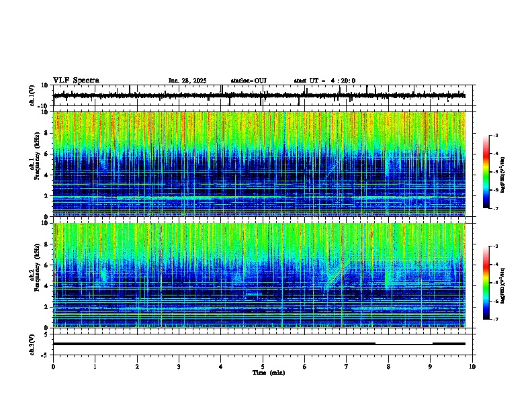The width and height of the screenshot is (532, 411).
Task: Click the "5" tick label on Time axis
Action: pos(263,367)
